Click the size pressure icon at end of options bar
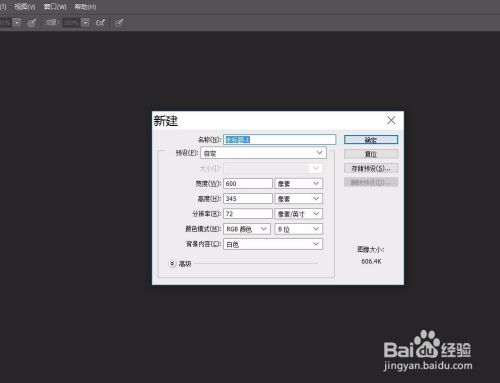 (x=119, y=23)
